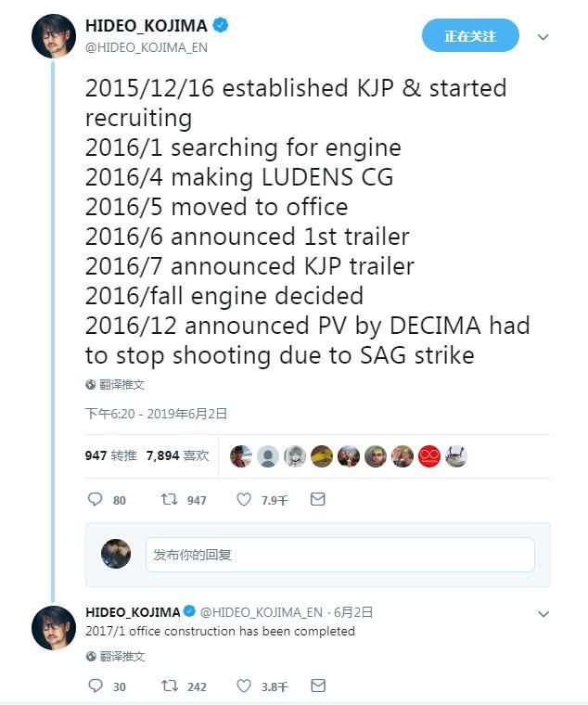Viewport: 588px width, 705px height.
Task: Translate the 2017/1 reply tweet
Action: click(115, 656)
